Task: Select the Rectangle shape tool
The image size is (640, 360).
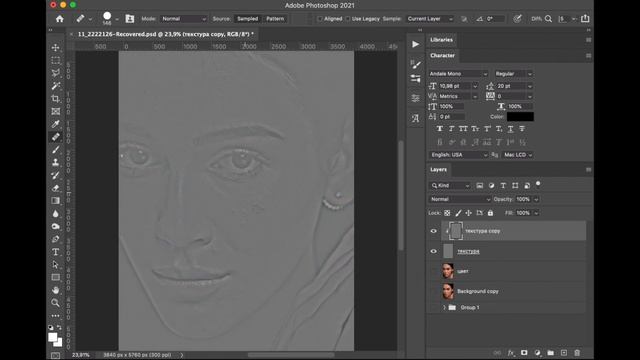Action: point(56,277)
